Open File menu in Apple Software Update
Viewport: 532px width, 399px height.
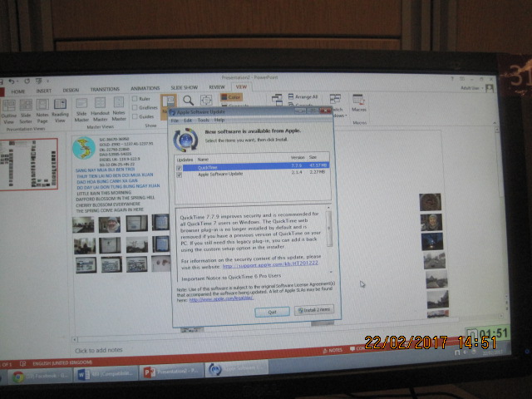[175, 121]
